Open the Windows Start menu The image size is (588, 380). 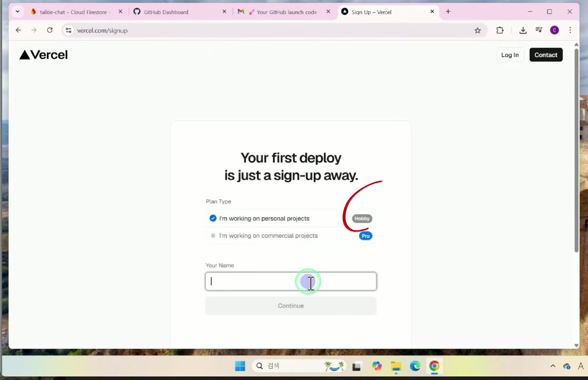[x=240, y=366]
